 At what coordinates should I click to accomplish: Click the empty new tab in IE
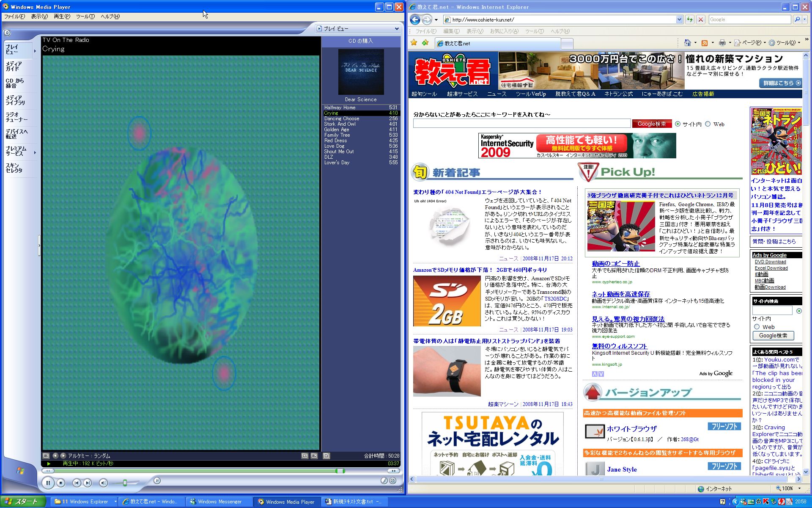[x=567, y=43]
